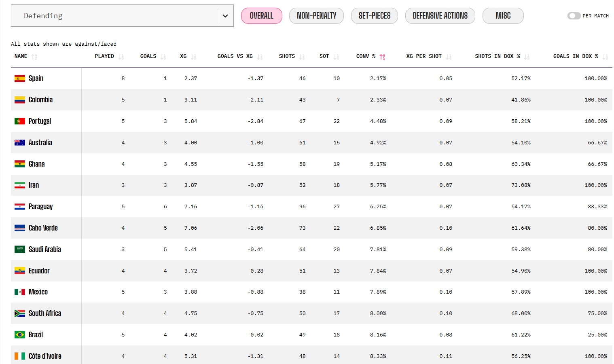614x364 pixels.
Task: Expand dropdown using the chevron arrow
Action: (x=225, y=16)
